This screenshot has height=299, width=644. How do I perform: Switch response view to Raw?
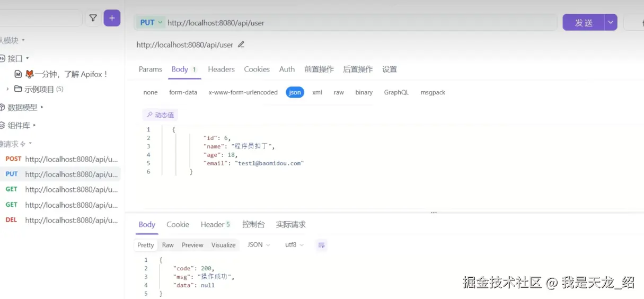(167, 245)
